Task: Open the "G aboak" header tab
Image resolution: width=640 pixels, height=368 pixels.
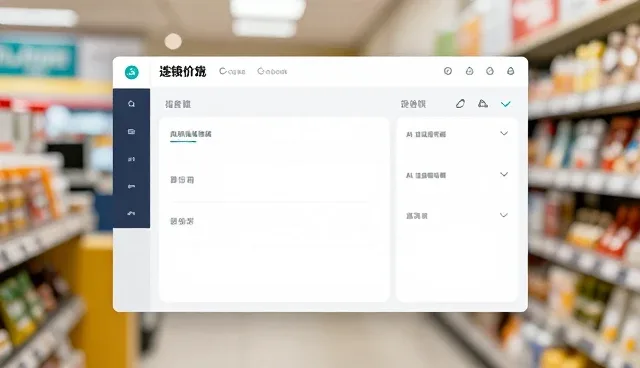Action: (272, 71)
